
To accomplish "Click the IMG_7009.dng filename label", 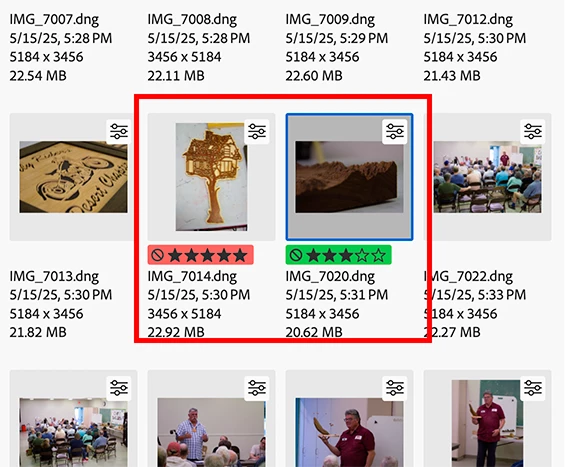I will 330,19.
